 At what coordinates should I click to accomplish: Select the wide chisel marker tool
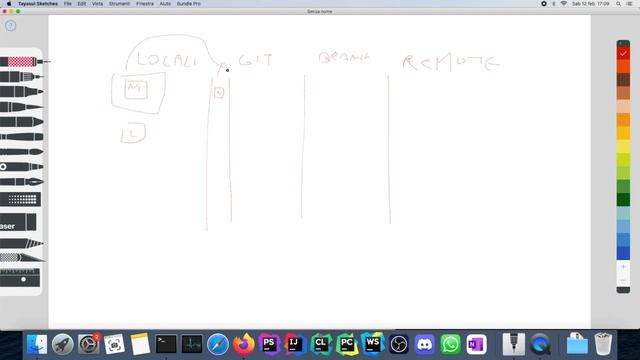[x=21, y=122]
